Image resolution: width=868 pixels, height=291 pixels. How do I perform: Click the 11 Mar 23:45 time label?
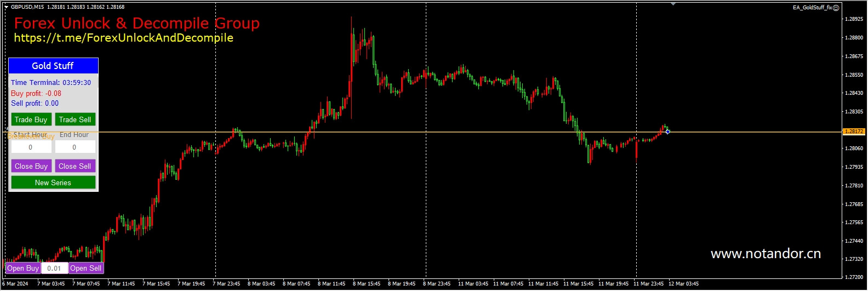click(x=648, y=284)
